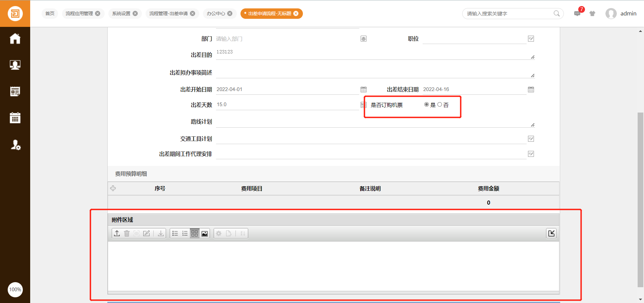Image resolution: width=644 pixels, height=303 pixels.
Task: Switch attachments to grid icon view
Action: pos(195,233)
